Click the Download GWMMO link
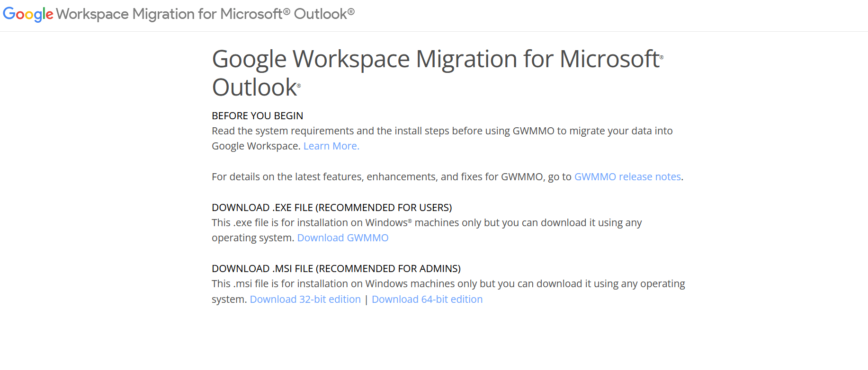Image resolution: width=868 pixels, height=370 pixels. point(342,238)
